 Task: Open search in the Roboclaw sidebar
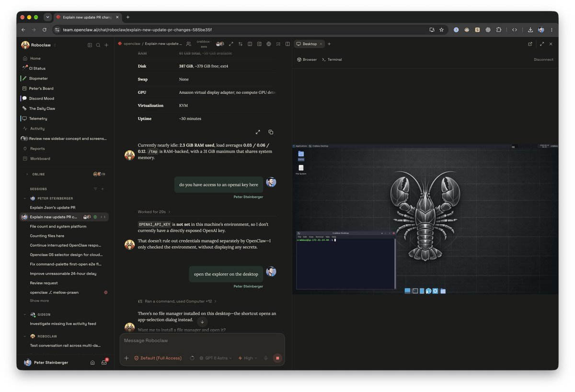pos(98,45)
